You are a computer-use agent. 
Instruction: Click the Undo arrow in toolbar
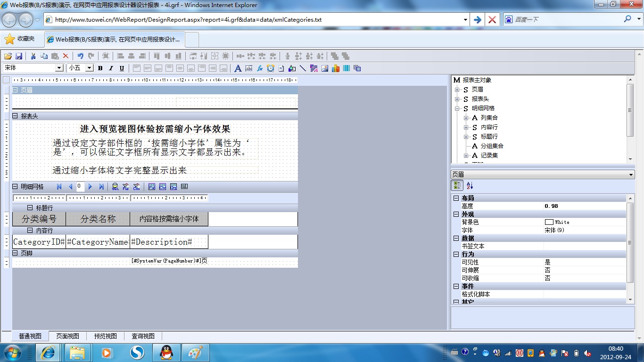point(80,56)
